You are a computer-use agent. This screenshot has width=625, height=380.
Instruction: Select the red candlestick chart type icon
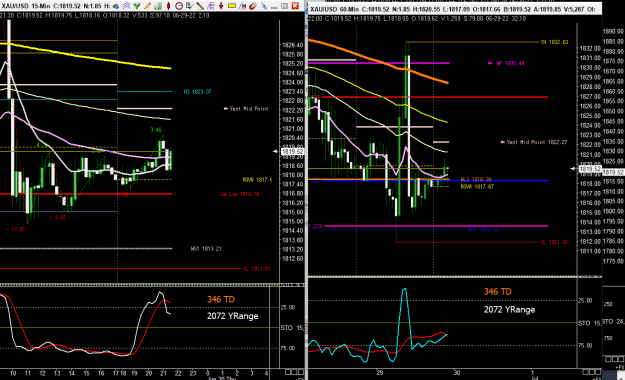[169, 6]
